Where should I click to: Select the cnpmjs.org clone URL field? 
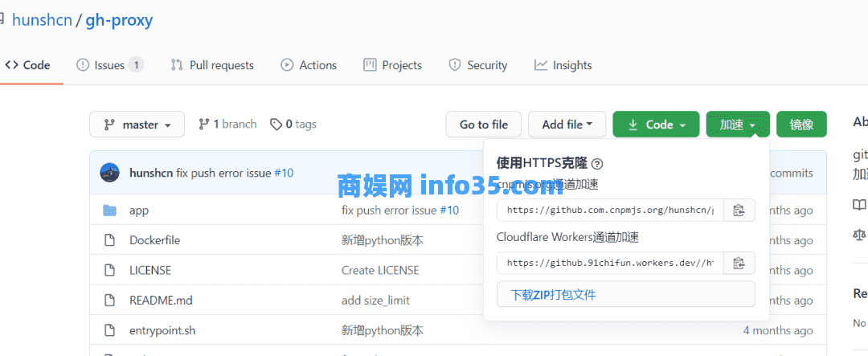[x=610, y=210]
